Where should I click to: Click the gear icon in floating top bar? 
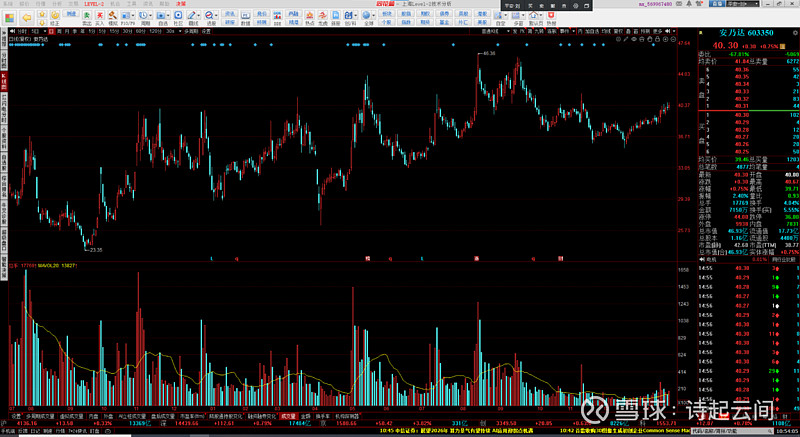click(576, 6)
